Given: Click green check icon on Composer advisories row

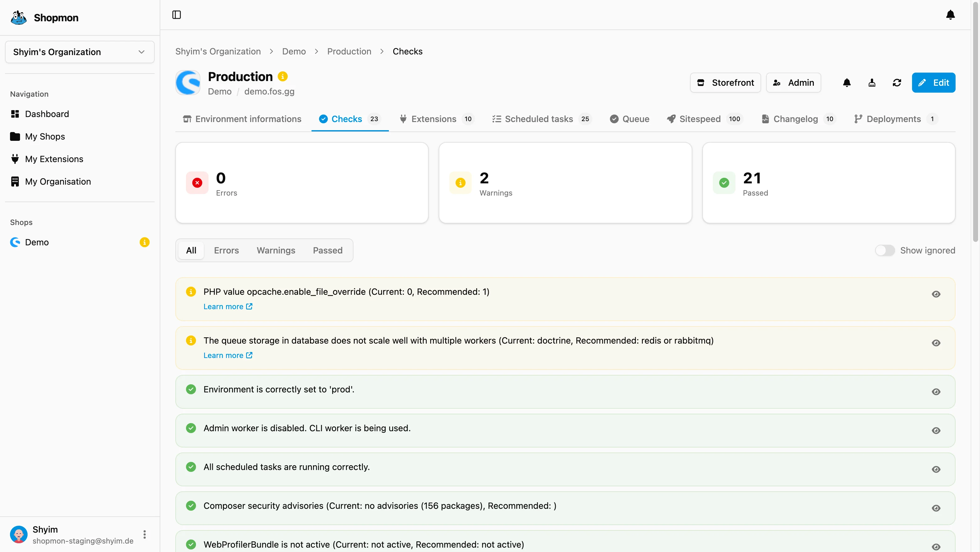Looking at the screenshot, I should pyautogui.click(x=191, y=506).
